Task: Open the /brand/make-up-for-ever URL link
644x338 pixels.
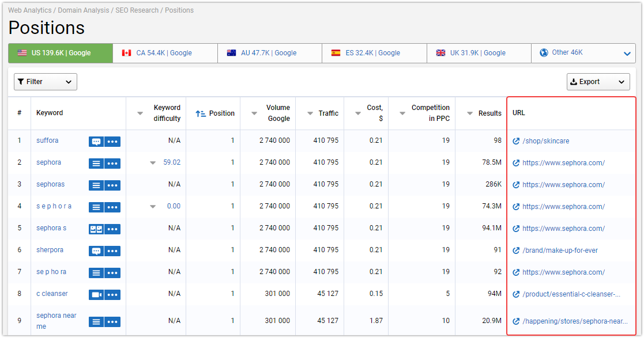Action: pos(560,250)
